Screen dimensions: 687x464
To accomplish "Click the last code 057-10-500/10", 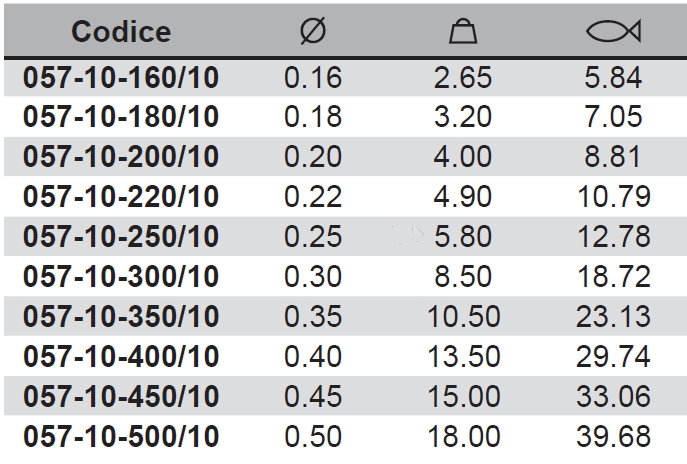I will 121,437.
